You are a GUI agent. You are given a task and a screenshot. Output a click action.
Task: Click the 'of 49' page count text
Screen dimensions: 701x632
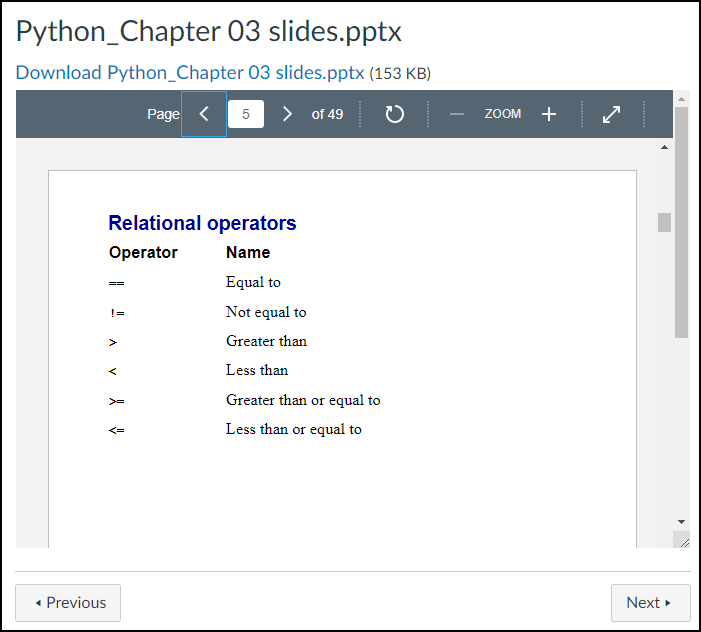point(327,114)
